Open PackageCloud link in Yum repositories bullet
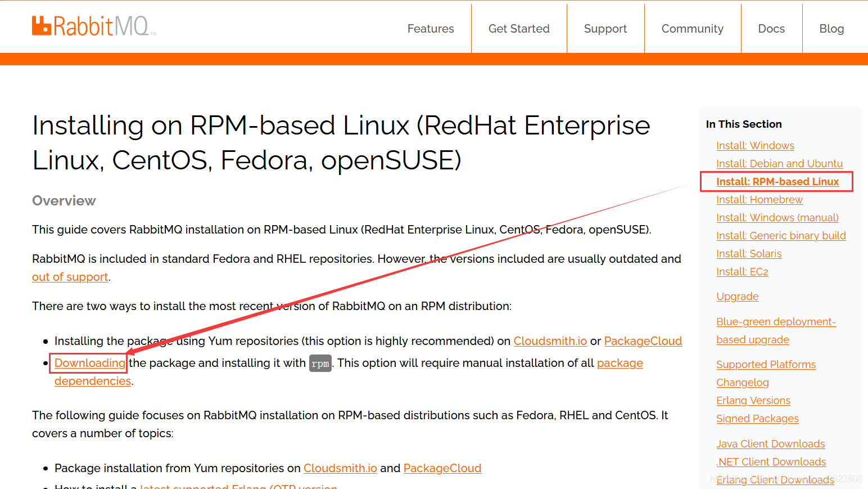Image resolution: width=868 pixels, height=489 pixels. point(643,341)
